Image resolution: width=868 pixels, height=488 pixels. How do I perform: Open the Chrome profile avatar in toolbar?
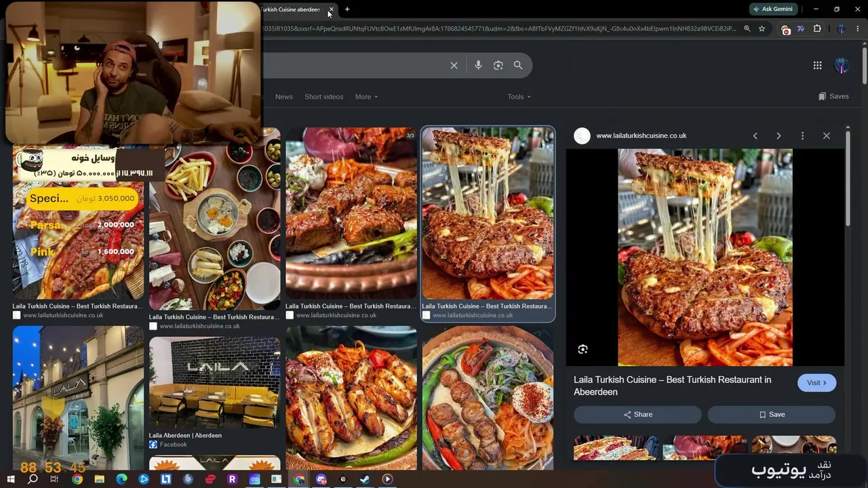coord(842,29)
